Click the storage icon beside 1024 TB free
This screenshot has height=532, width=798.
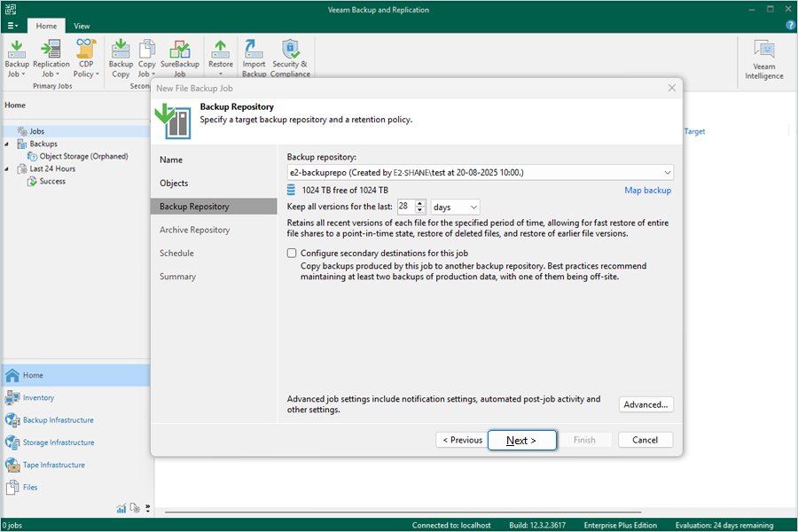point(291,190)
